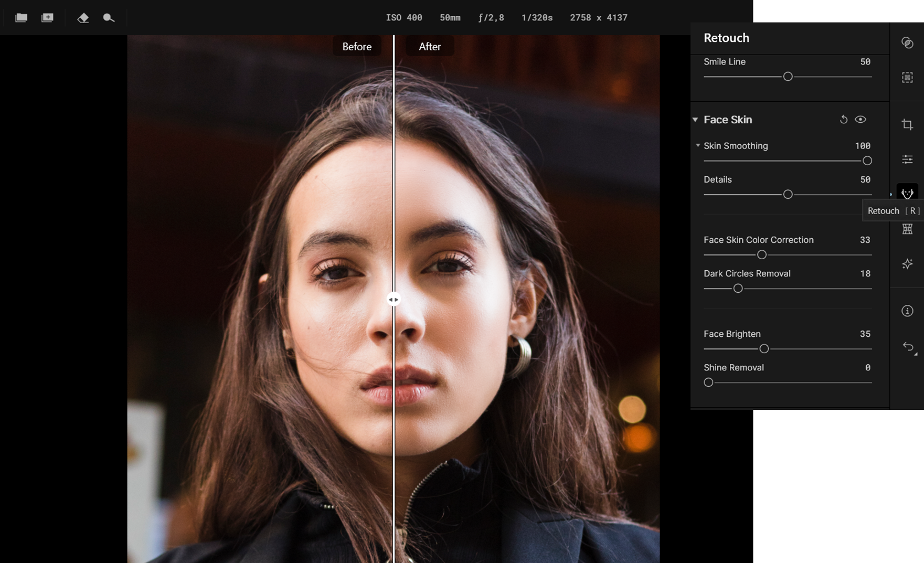Open the perspective correction tool
Image resolution: width=924 pixels, height=563 pixels.
pyautogui.click(x=908, y=229)
